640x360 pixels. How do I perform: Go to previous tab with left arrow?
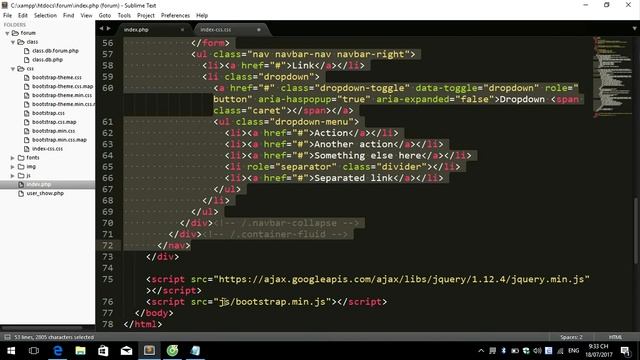[102, 29]
